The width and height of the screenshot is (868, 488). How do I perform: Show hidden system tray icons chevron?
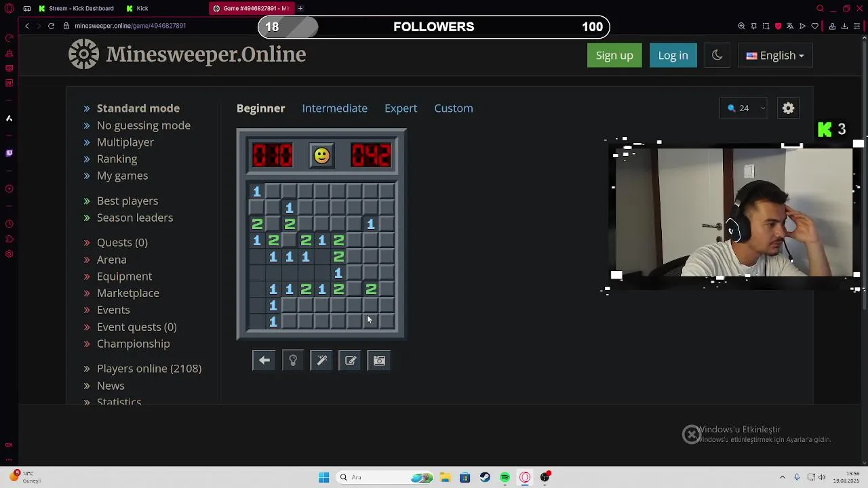pos(783,477)
